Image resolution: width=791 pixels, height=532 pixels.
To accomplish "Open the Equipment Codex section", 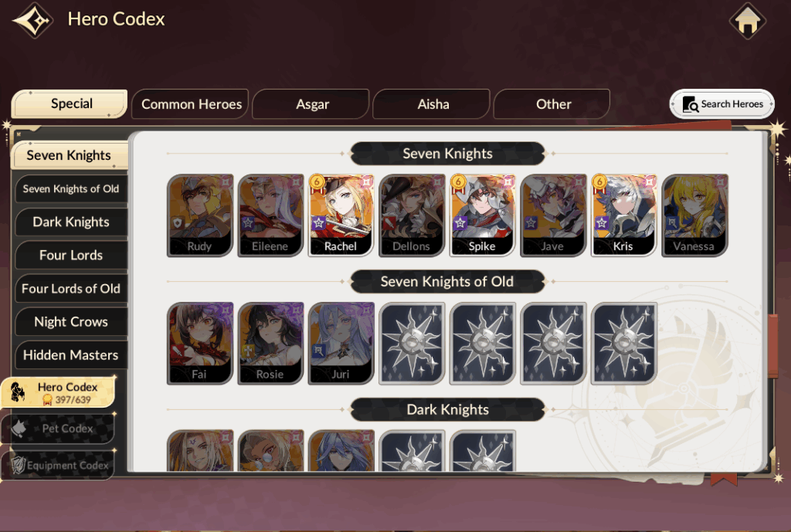I will (x=58, y=465).
